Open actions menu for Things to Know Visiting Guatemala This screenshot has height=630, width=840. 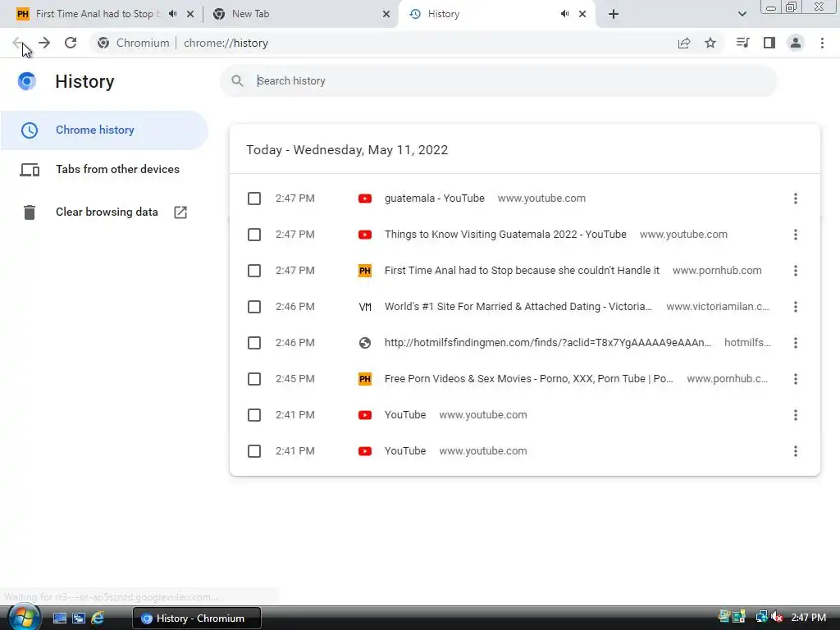[x=796, y=235]
